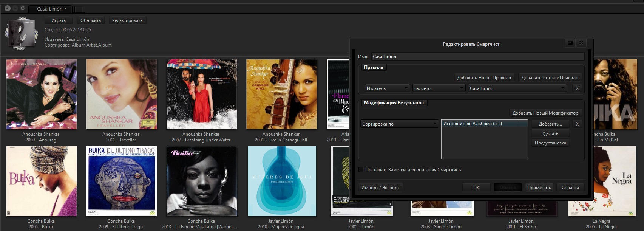Screen dimensions: 644x231
Task: Click the caption 2010 - Mujeres de agua
Action: (281, 227)
